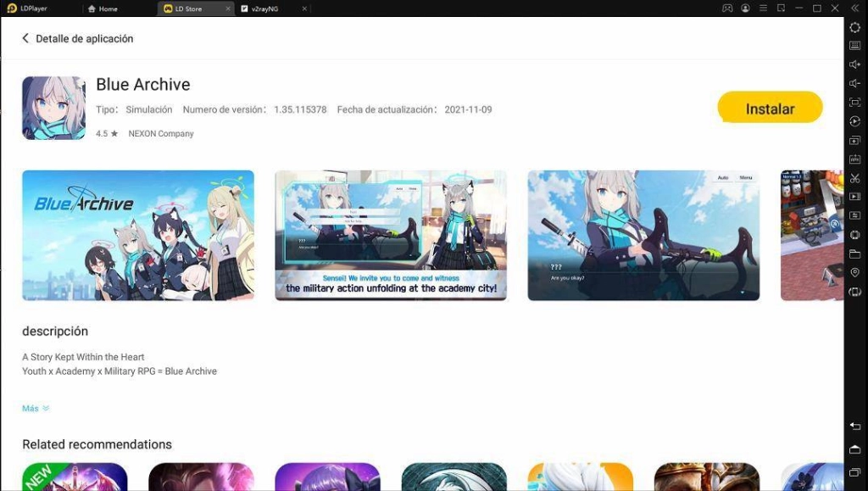
Task: Open the gamepad icon in title bar
Action: 727,8
